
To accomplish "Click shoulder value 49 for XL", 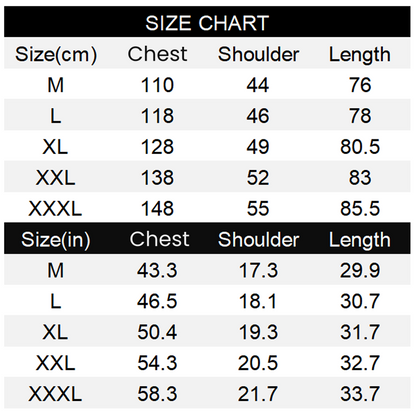I will pos(258,147).
